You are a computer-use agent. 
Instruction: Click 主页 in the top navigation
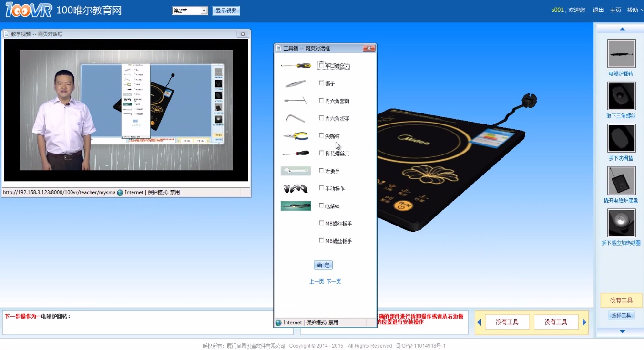click(x=615, y=10)
